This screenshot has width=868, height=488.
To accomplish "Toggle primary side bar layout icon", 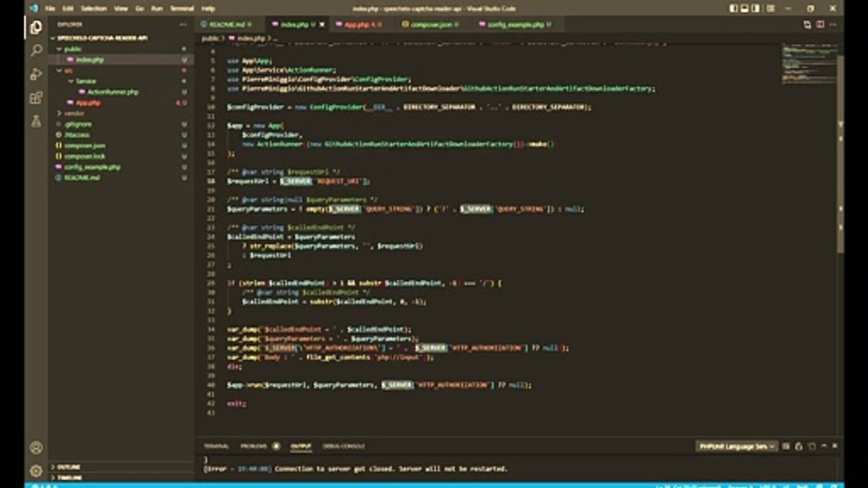I will tap(733, 9).
